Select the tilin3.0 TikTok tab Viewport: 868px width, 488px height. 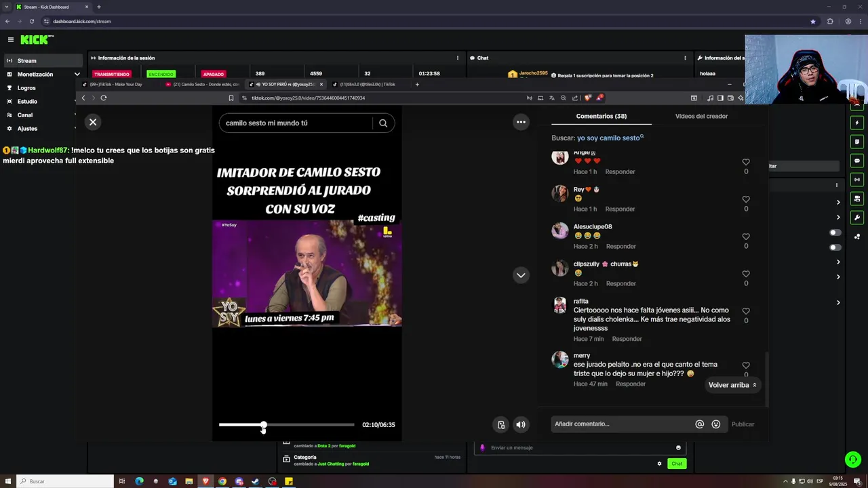point(370,84)
